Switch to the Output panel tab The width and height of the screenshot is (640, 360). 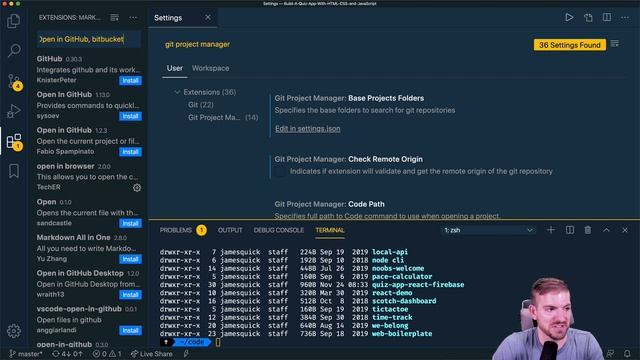230,230
